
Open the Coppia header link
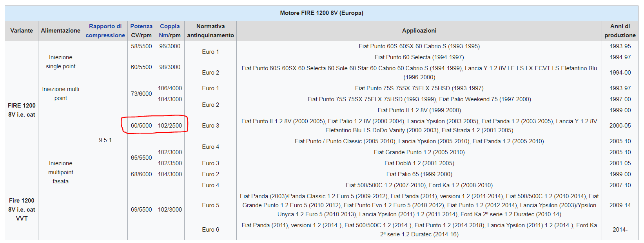click(170, 26)
